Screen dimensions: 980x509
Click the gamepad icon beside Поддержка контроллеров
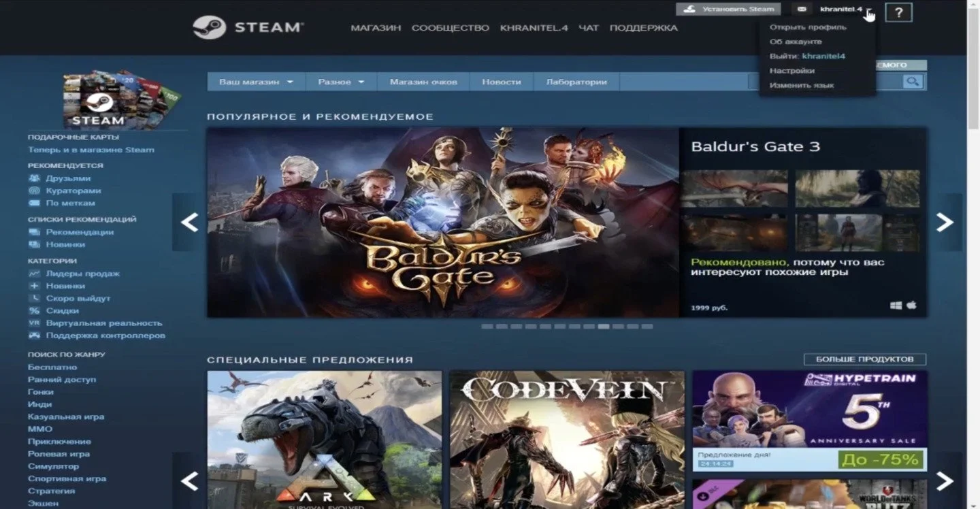pyautogui.click(x=34, y=335)
